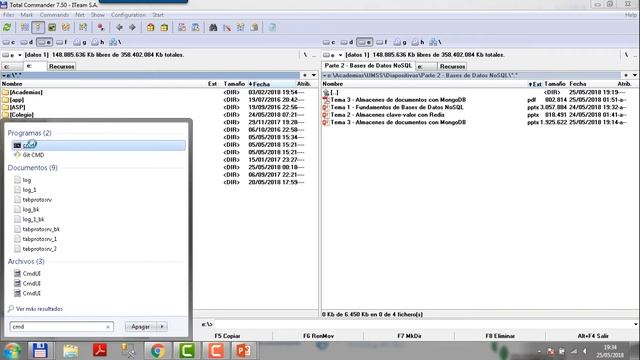Click the unpack files toolbar icon
Image resolution: width=640 pixels, height=360 pixels.
[164, 27]
